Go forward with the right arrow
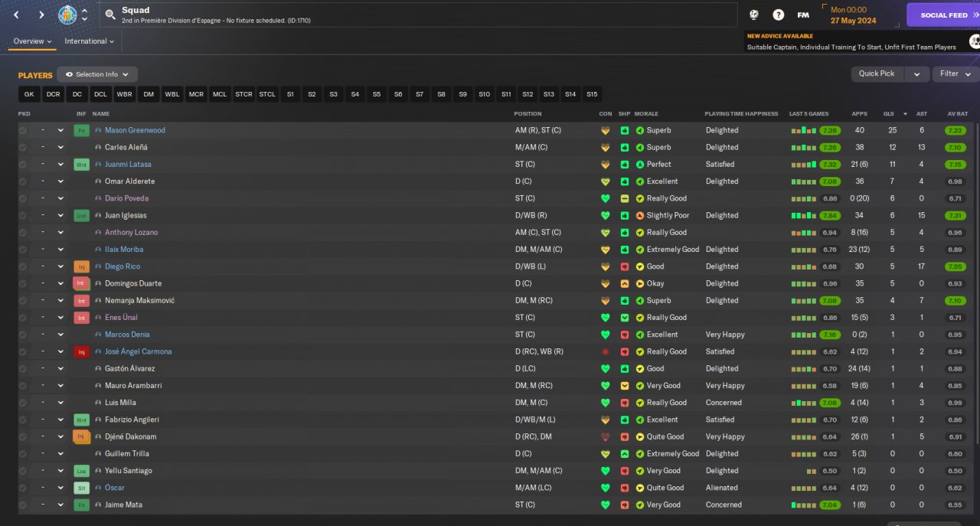The image size is (980, 526). pyautogui.click(x=41, y=15)
